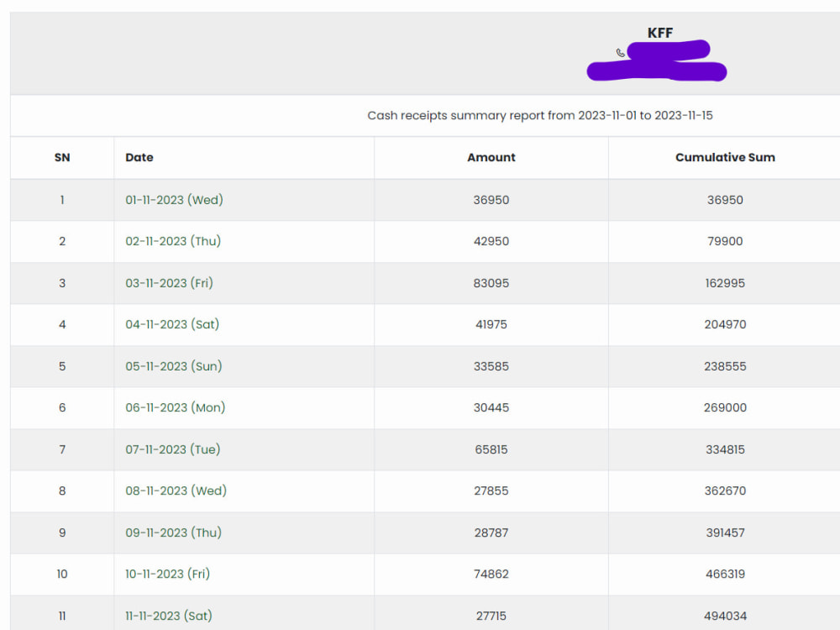Select amount 28787 for 09-11-2023
840x630 pixels.
coord(491,533)
